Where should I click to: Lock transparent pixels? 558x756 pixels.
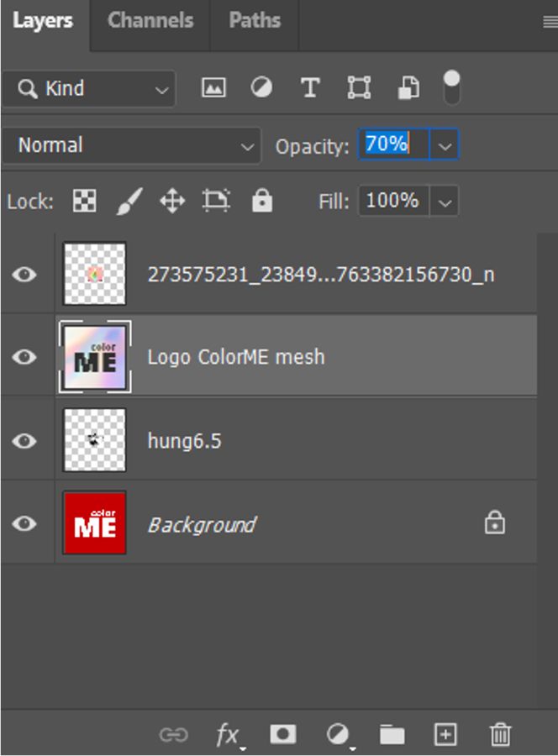84,201
